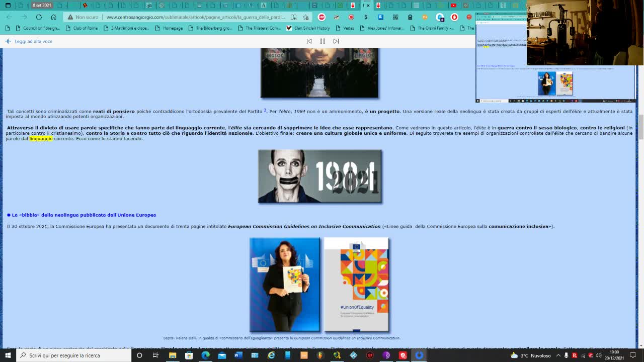644x362 pixels.
Task: Click the Helena Dalli photo
Action: pos(285,285)
